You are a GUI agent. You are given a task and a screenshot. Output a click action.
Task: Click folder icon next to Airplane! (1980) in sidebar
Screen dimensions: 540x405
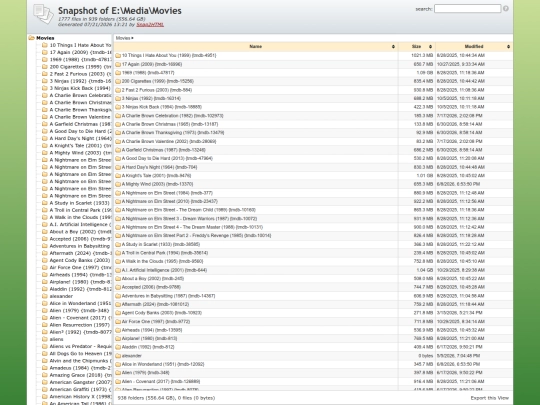[45, 282]
